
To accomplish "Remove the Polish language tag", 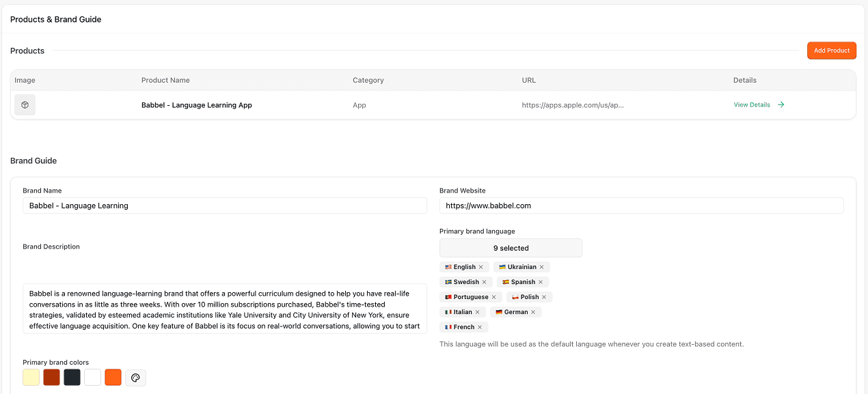I will (x=544, y=297).
